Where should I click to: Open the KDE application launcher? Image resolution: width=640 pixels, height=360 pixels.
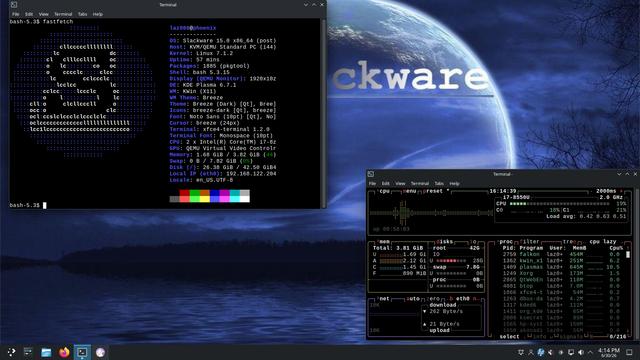point(11,352)
